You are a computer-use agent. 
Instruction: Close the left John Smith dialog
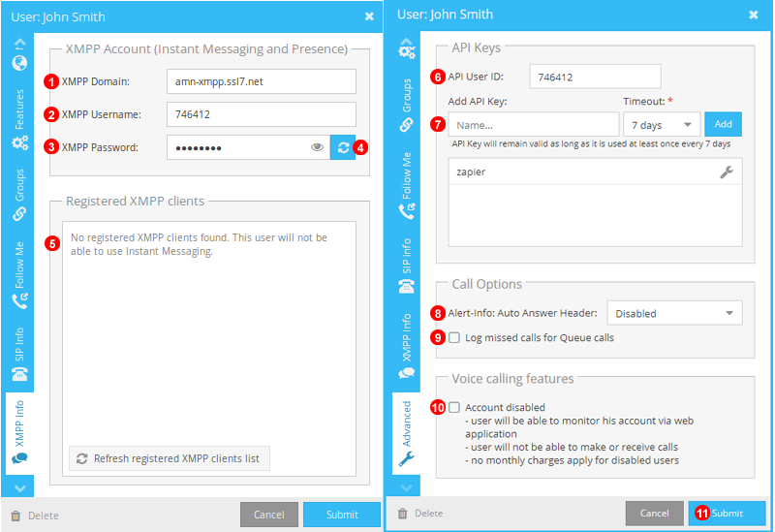tap(369, 16)
